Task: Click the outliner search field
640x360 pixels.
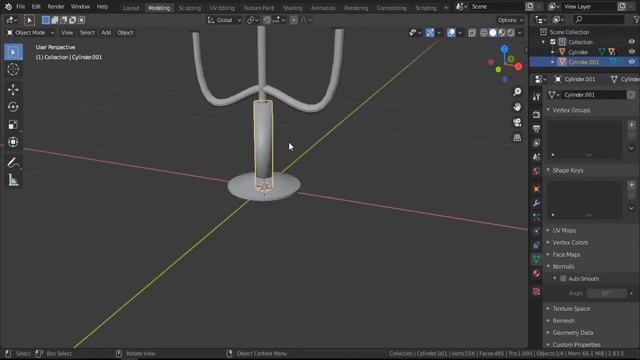Action: click(598, 19)
